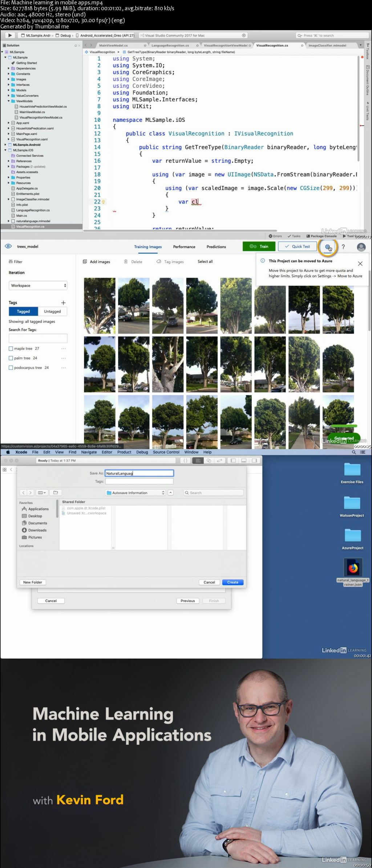Select the Untagged toggle
The image size is (372, 868).
(x=52, y=311)
